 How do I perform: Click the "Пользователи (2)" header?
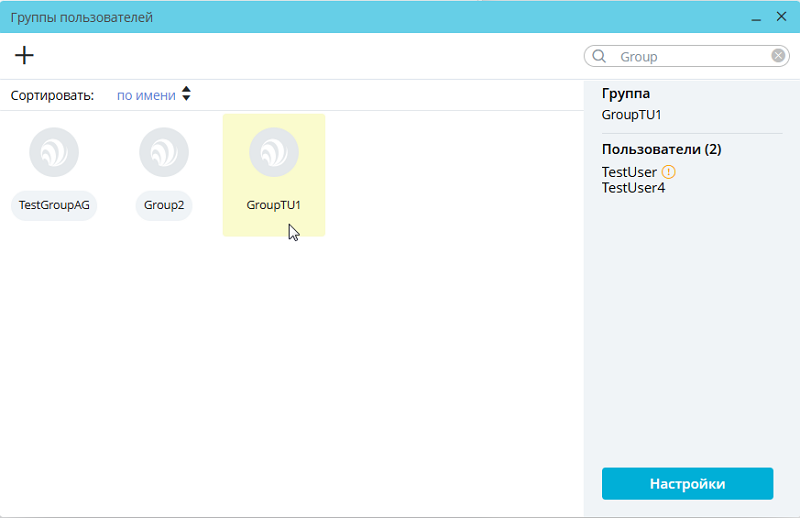661,149
